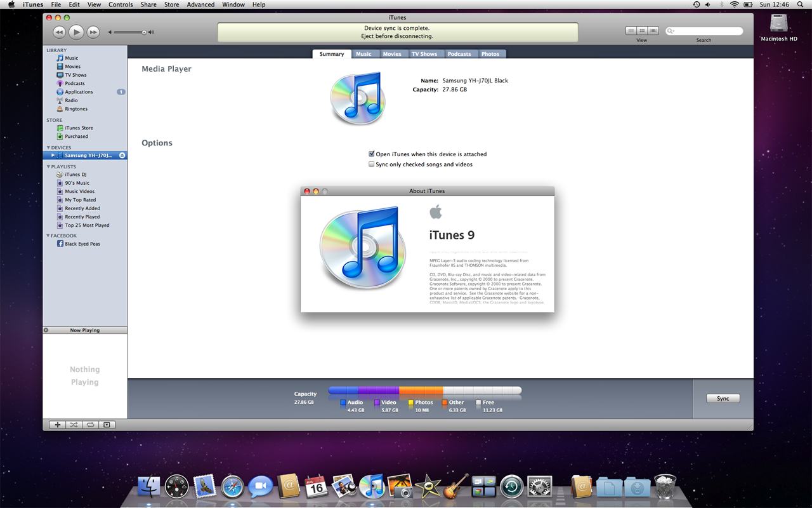This screenshot has width=812, height=508.
Task: Toggle repeat at bottom of sidebar
Action: pyautogui.click(x=90, y=425)
